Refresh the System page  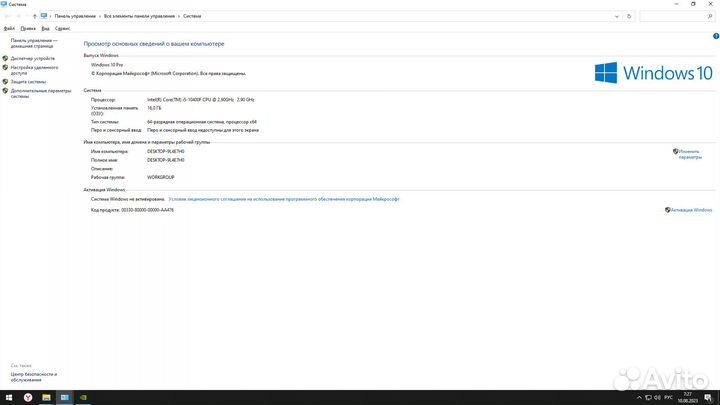coord(629,17)
